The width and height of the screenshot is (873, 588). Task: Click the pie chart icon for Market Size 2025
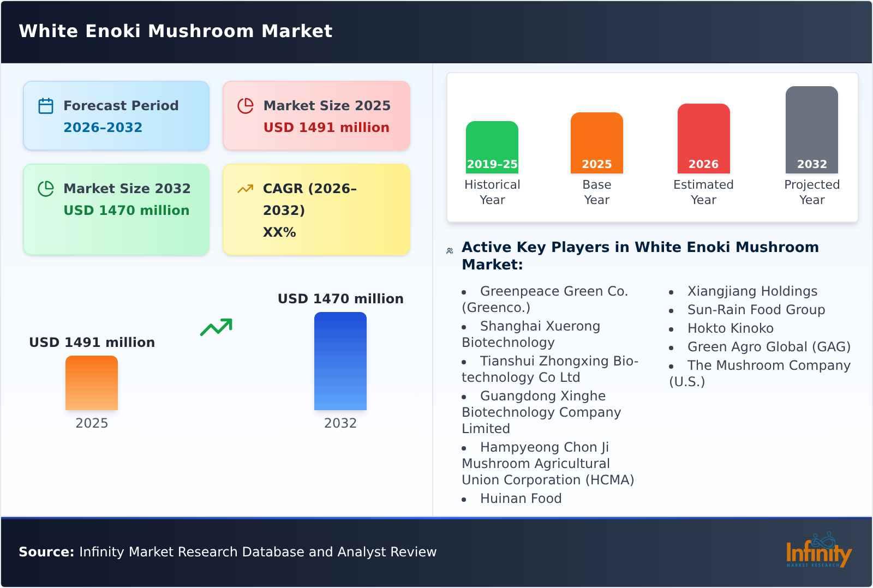246,106
